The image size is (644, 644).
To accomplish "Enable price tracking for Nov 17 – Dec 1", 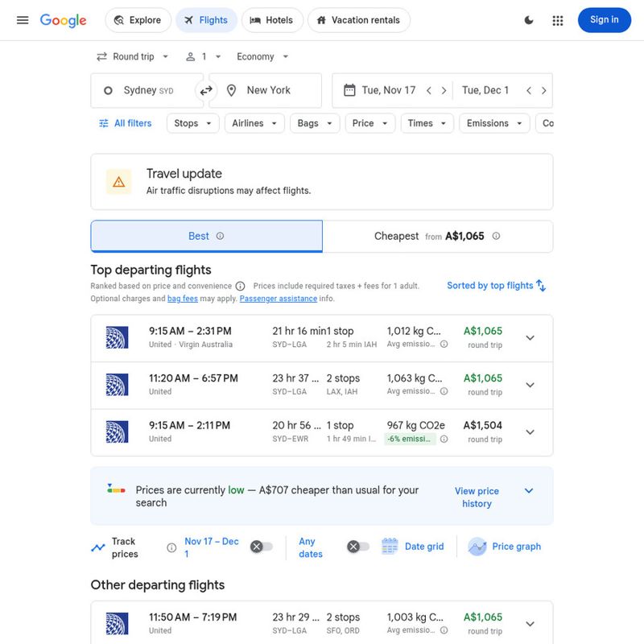I will pos(262,547).
